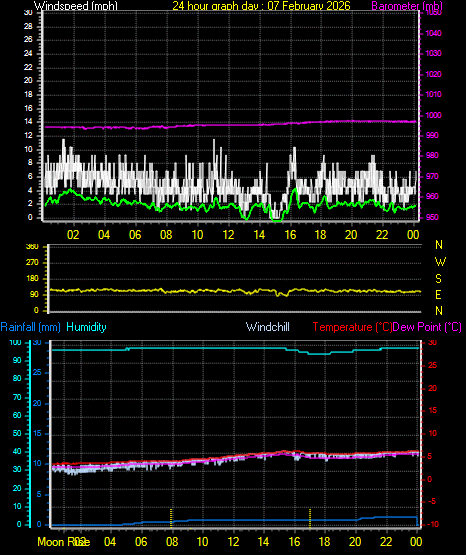Screen dimensions: 466x555
Task: Click the 180 wind direction scale value
Action: pyautogui.click(x=32, y=279)
